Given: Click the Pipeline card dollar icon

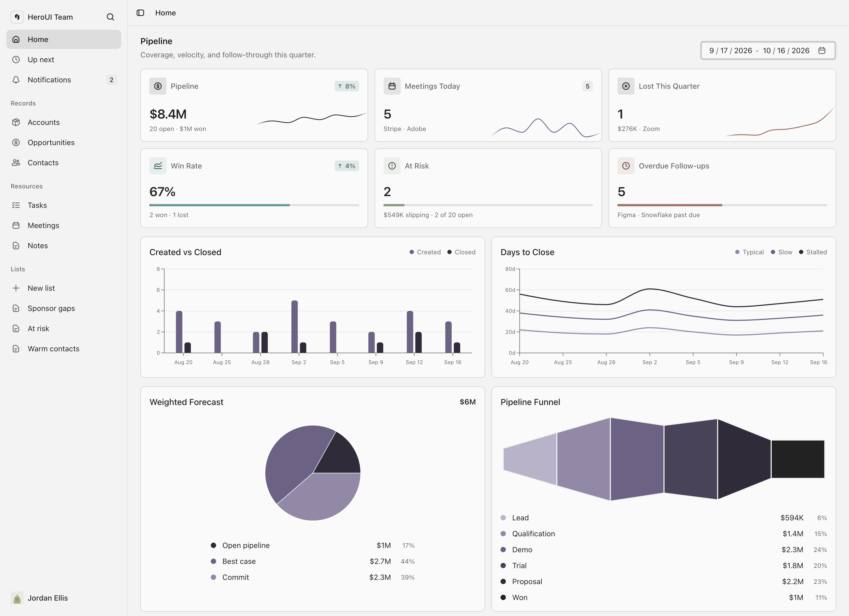Looking at the screenshot, I should (x=158, y=86).
